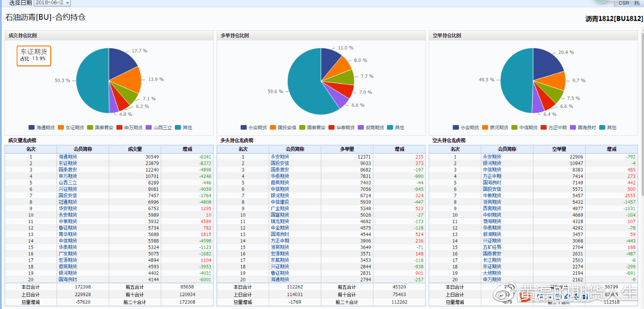This screenshot has width=644, height=309.
Task: Toggle 银河期货 legend swatch in 空单持仓比例 chart
Action: (485, 127)
